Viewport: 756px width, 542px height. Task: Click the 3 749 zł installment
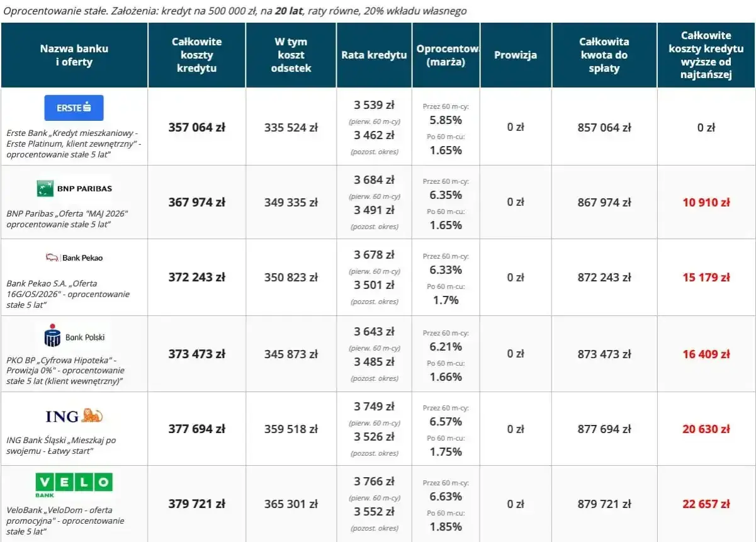[x=375, y=406]
